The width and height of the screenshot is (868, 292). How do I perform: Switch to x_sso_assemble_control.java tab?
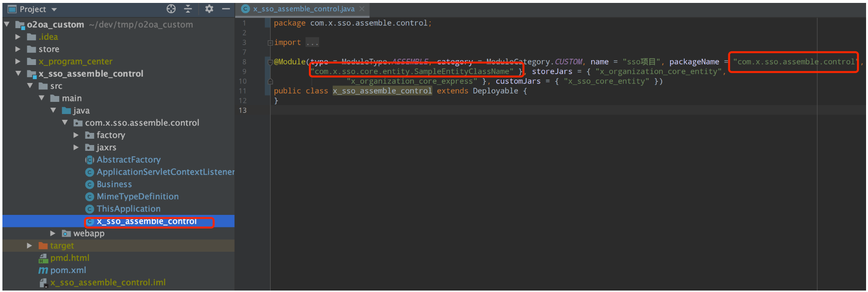303,9
